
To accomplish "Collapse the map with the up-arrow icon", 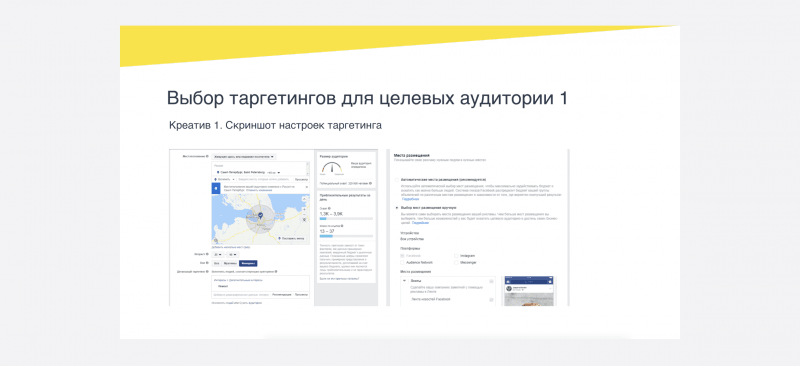I will click(305, 200).
